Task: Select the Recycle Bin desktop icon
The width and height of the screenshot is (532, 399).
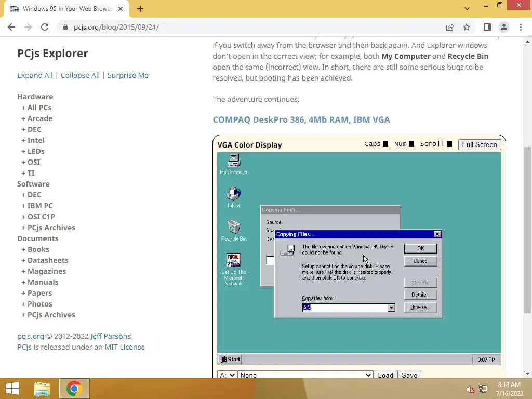Action: point(233,231)
